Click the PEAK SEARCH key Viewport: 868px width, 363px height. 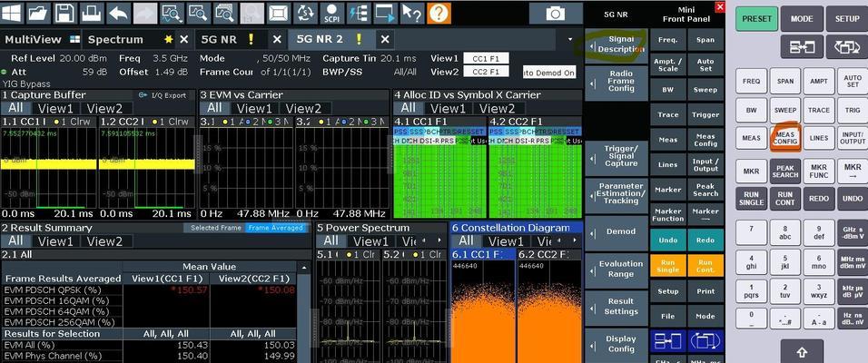pyautogui.click(x=785, y=172)
